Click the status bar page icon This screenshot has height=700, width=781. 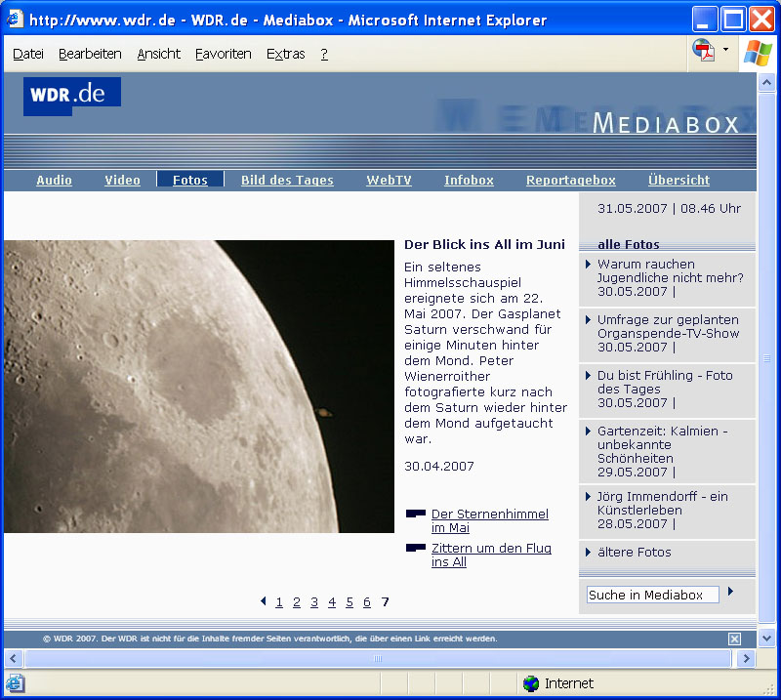click(x=15, y=682)
